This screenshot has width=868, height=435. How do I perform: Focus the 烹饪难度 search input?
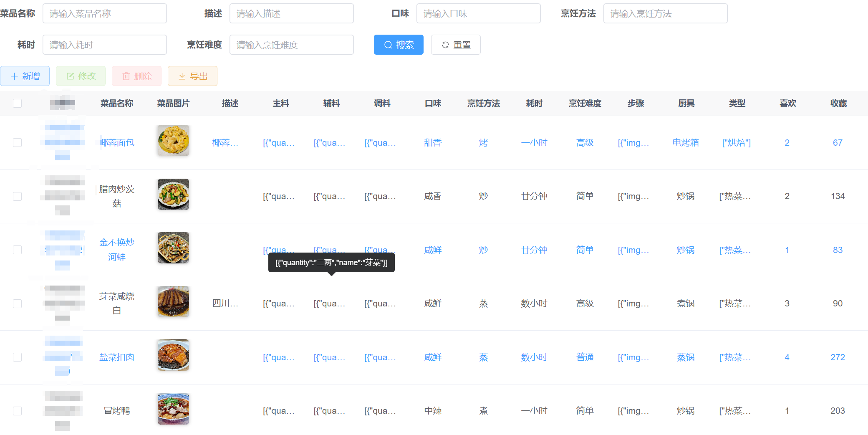pyautogui.click(x=292, y=45)
